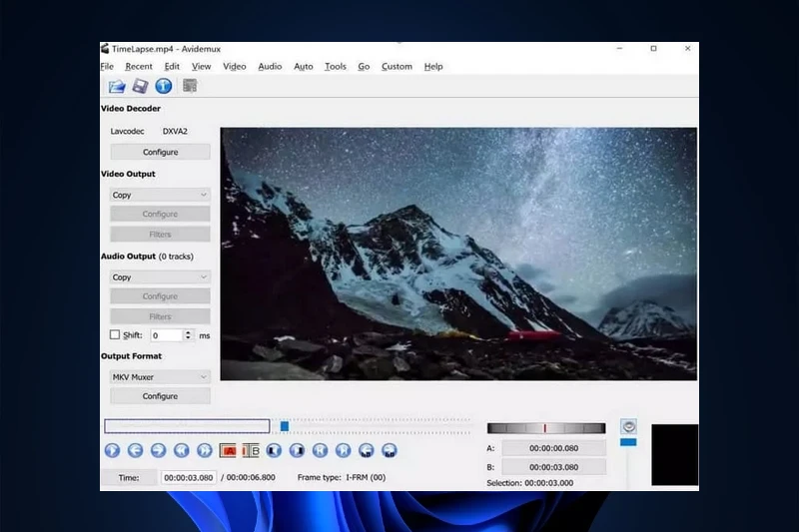This screenshot has height=532, width=799.
Task: Jump to previous keyframe using double-left arrows
Action: (182, 450)
